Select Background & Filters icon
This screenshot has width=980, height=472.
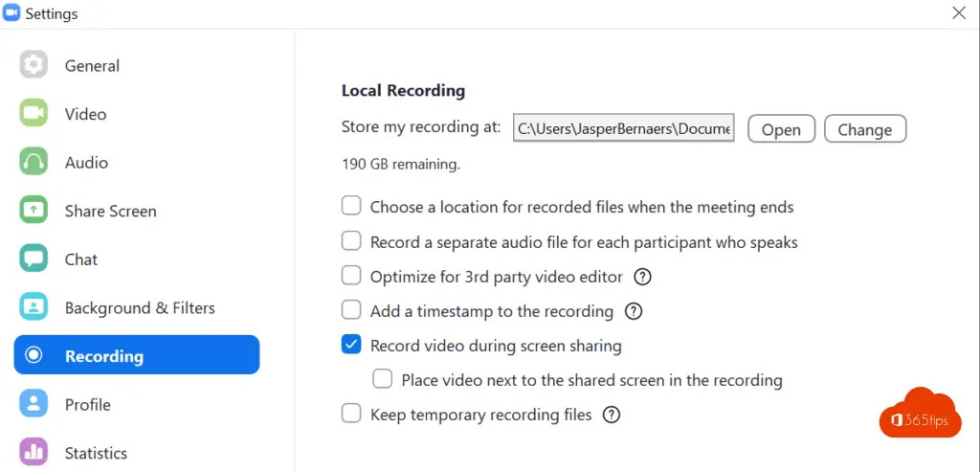coord(33,307)
